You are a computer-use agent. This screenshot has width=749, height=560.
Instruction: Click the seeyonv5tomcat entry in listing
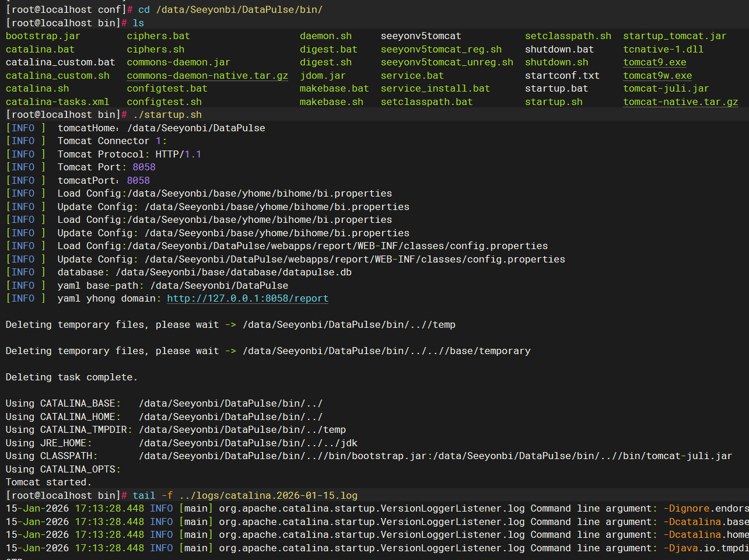pyautogui.click(x=421, y=36)
